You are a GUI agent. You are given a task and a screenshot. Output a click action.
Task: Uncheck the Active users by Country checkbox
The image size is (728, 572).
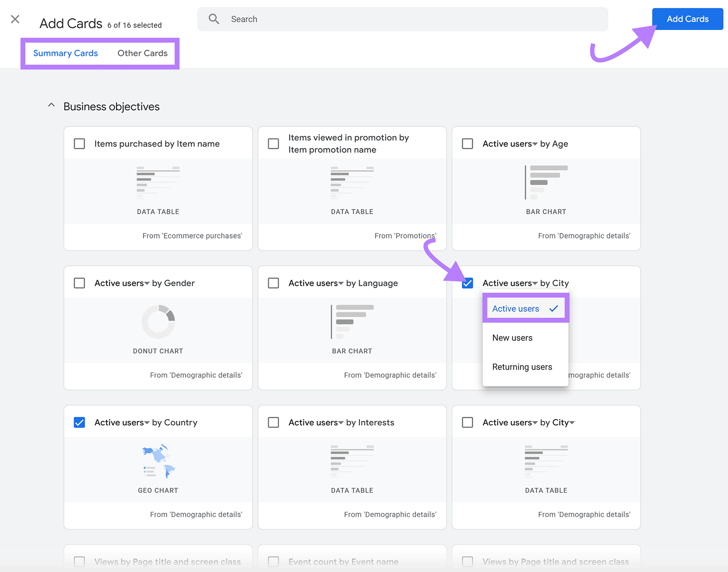coord(79,422)
